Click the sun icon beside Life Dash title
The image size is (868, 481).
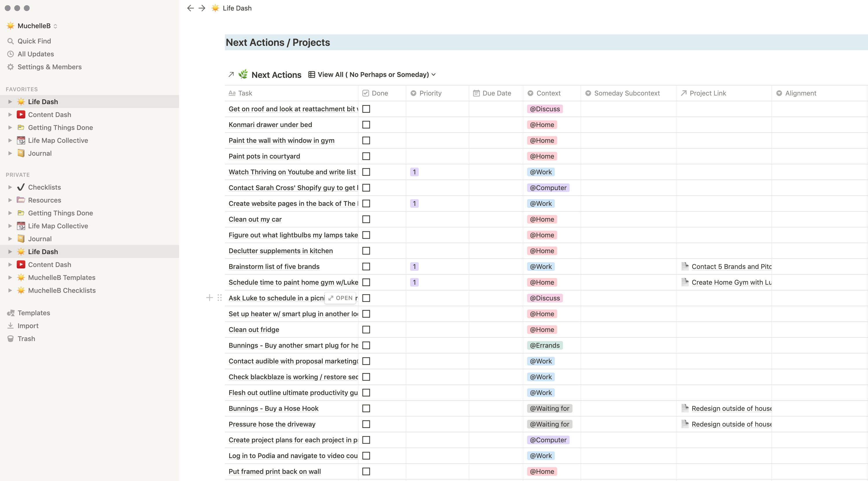click(x=215, y=8)
